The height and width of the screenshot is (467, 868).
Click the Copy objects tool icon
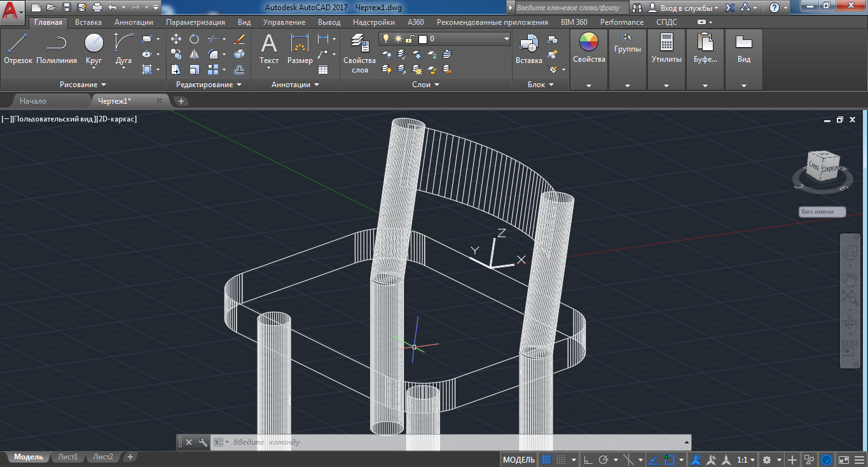(x=176, y=54)
